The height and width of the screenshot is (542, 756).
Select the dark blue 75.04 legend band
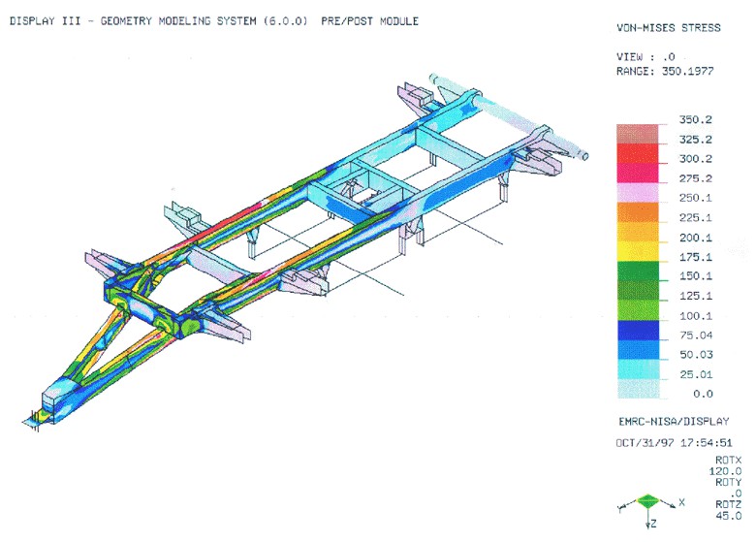pos(638,331)
